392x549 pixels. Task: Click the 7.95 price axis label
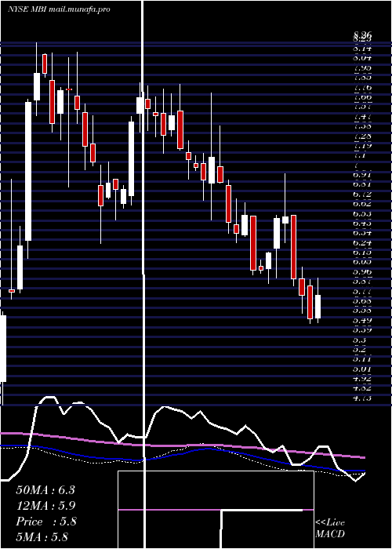pyautogui.click(x=362, y=67)
